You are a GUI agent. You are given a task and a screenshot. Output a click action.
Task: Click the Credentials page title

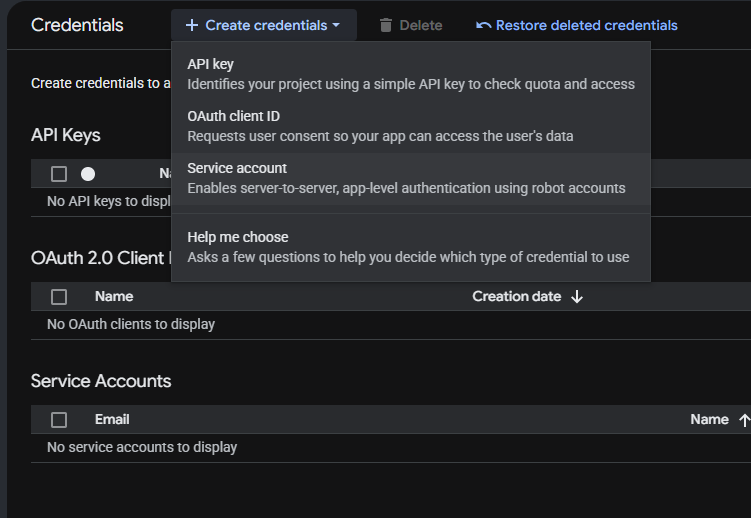click(x=77, y=25)
